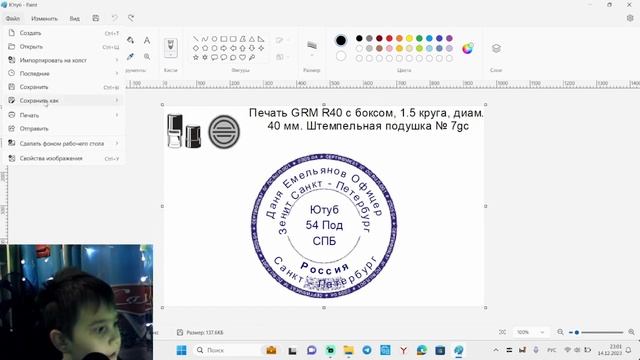Choose the Right triangle shape
Image resolution: width=640 pixels, height=360 pixels.
click(x=261, y=39)
